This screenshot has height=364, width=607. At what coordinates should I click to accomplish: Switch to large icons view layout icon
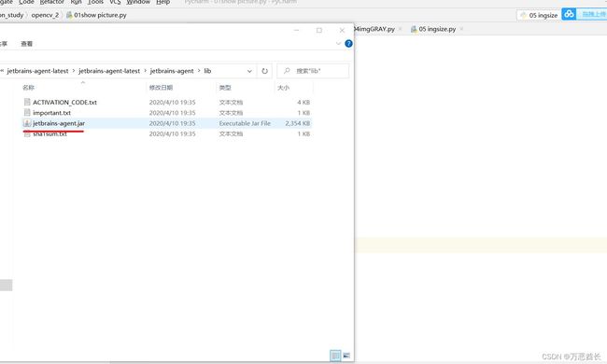tap(346, 355)
